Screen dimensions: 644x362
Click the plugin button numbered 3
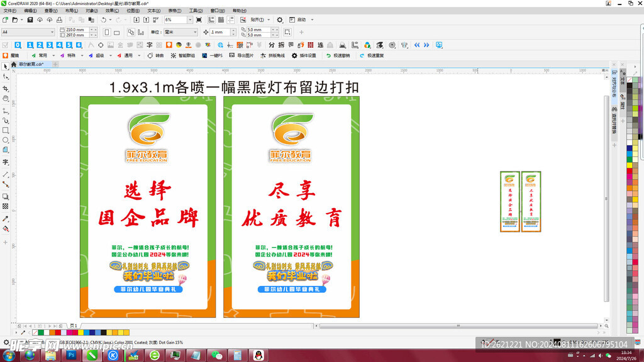click(x=49, y=45)
